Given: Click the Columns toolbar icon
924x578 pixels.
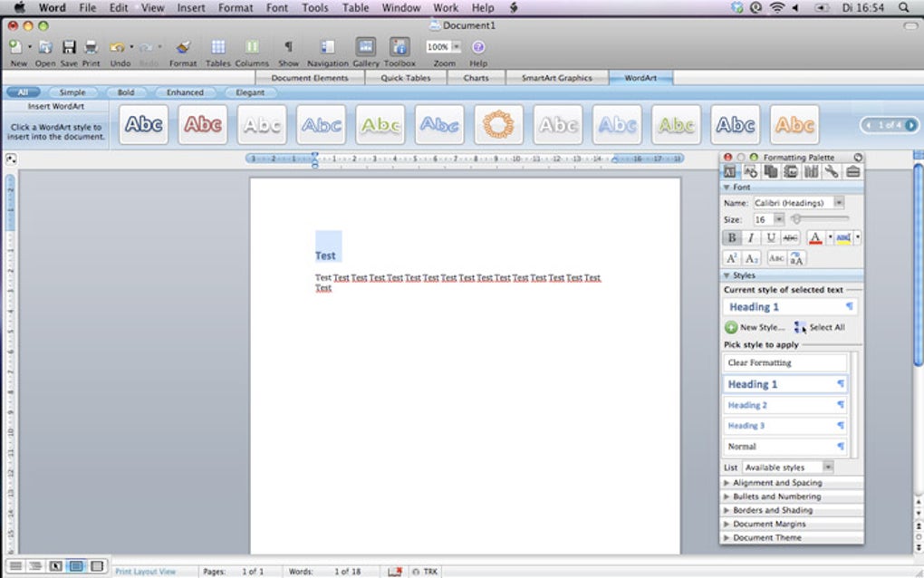Looking at the screenshot, I should pos(252,47).
